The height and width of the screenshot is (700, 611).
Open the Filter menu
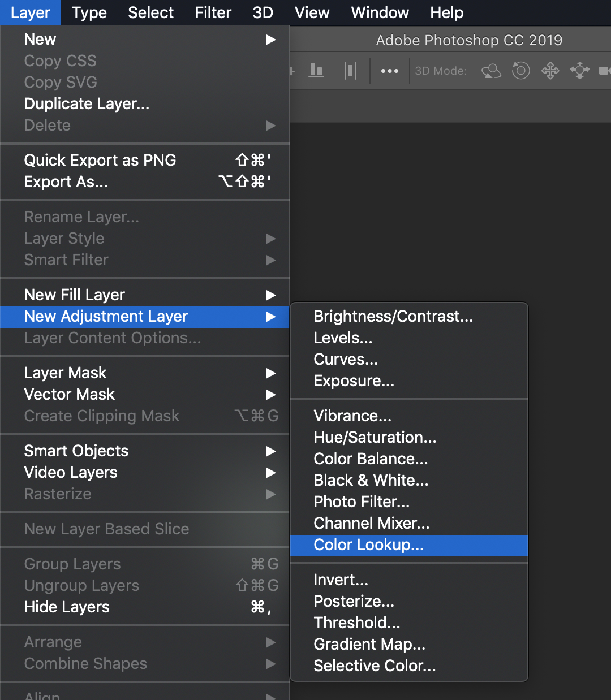[x=213, y=12]
